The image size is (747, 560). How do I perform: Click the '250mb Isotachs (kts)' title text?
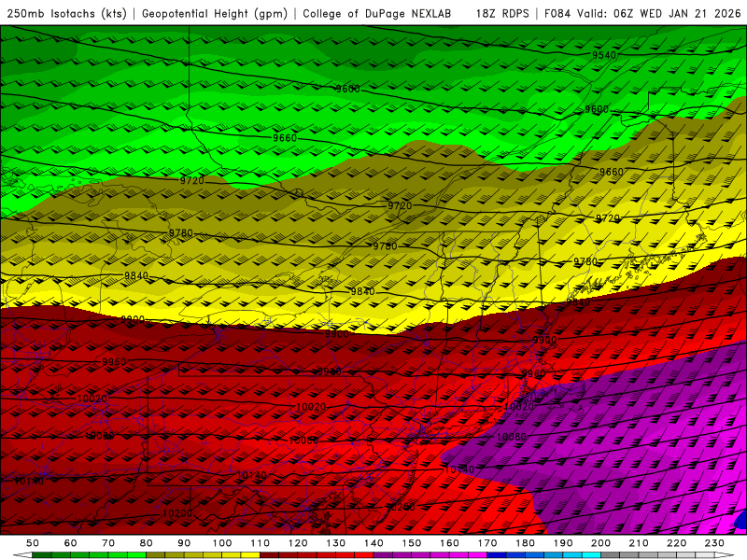66,14
